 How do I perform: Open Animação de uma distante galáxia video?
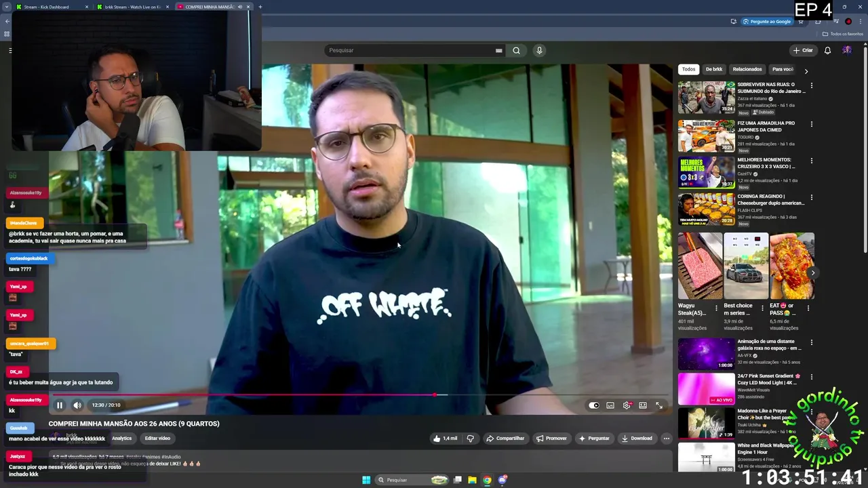pos(706,354)
